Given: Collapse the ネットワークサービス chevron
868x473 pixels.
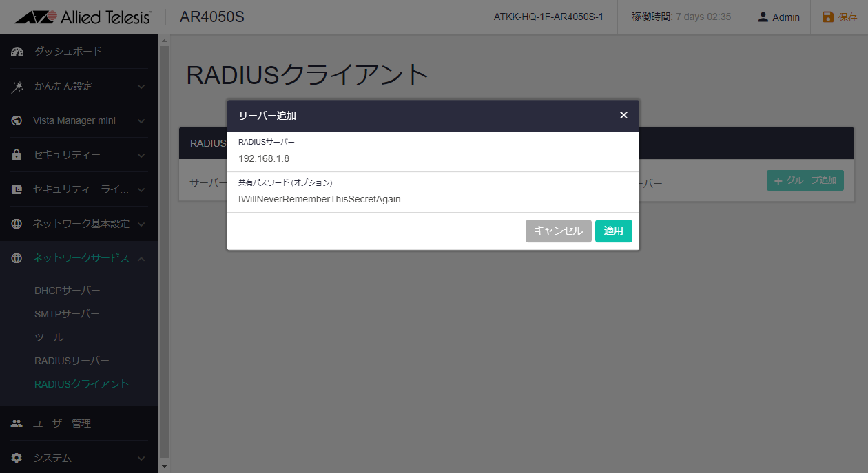Looking at the screenshot, I should (x=141, y=259).
